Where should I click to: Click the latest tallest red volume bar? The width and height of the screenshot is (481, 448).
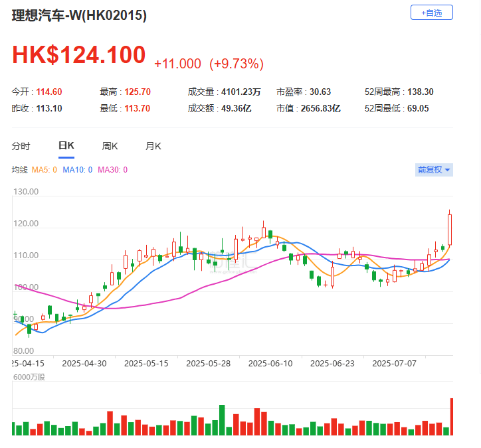pyautogui.click(x=452, y=417)
